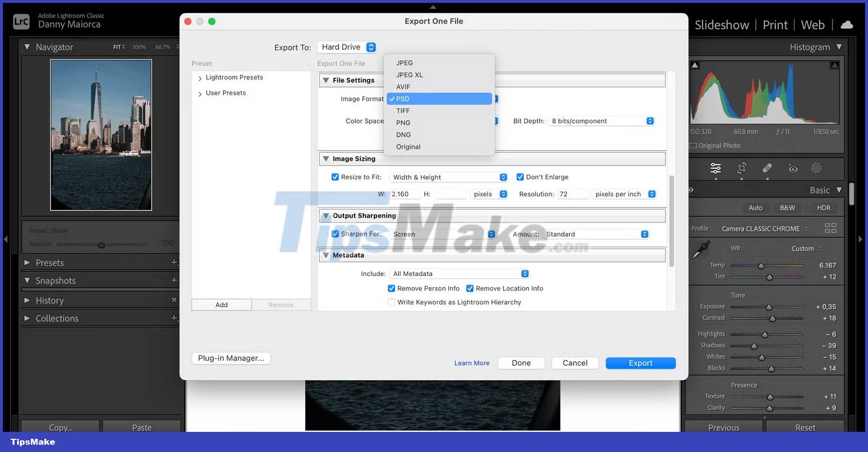The image size is (868, 452).
Task: Select the White Balance eyedropper
Action: [700, 248]
